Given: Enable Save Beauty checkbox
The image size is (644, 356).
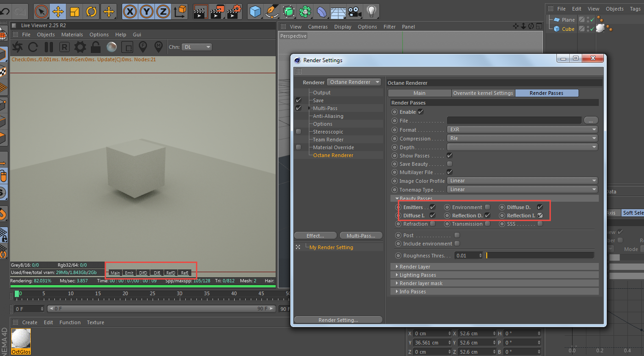Looking at the screenshot, I should point(450,164).
